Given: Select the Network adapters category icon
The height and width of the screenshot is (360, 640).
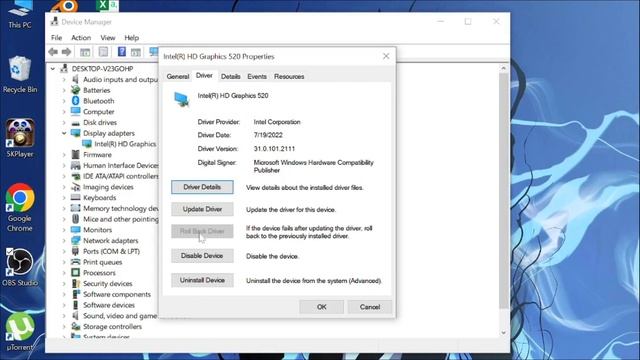Looking at the screenshot, I should [x=76, y=240].
